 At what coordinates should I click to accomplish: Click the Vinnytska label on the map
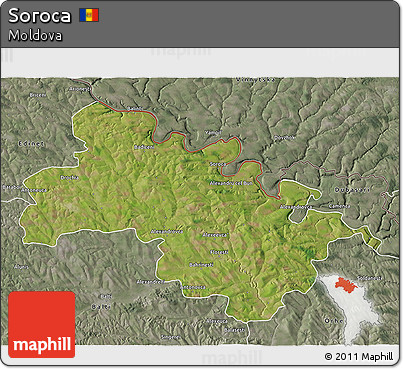tap(256, 80)
